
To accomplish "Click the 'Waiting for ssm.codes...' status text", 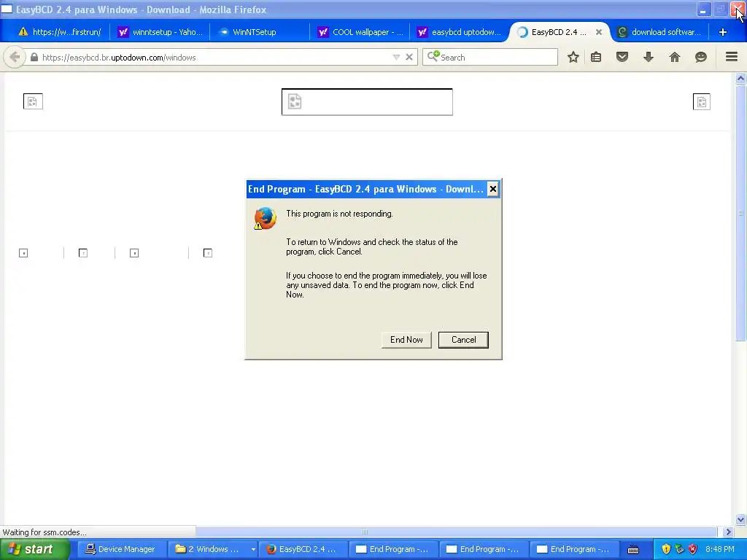I will coord(44,532).
